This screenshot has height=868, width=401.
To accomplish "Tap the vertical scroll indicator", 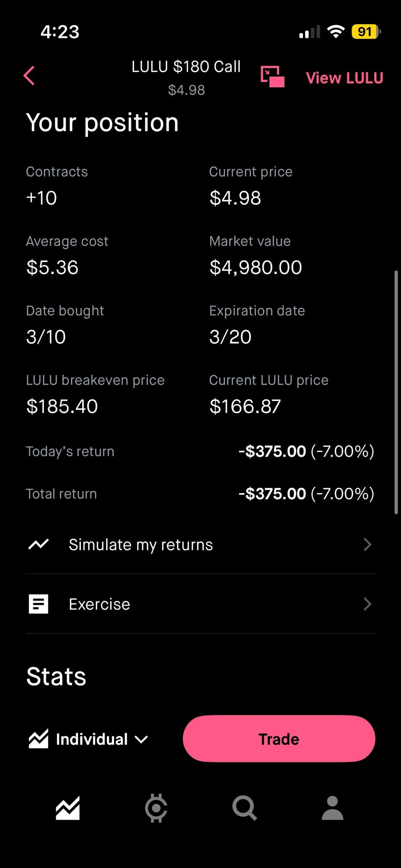I will click(x=396, y=392).
